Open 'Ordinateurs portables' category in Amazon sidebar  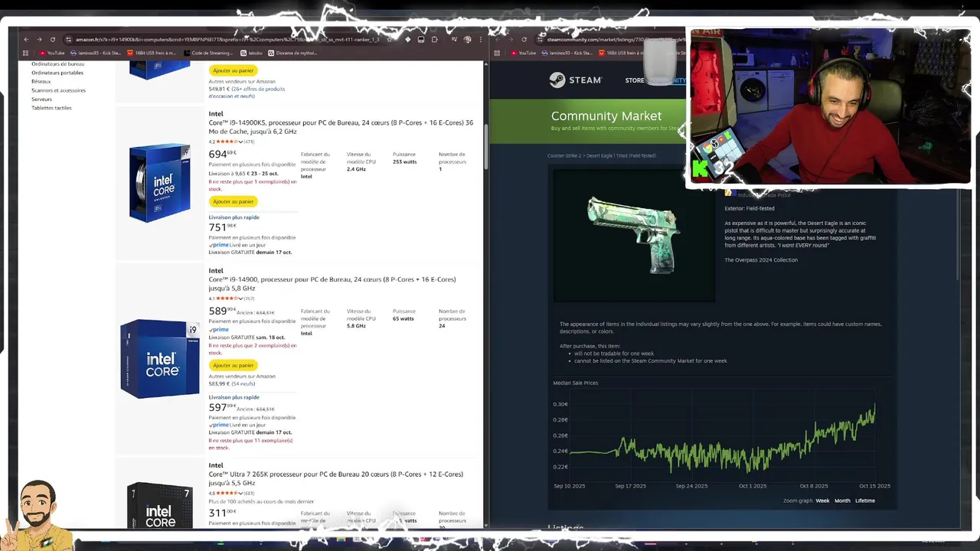[x=57, y=73]
